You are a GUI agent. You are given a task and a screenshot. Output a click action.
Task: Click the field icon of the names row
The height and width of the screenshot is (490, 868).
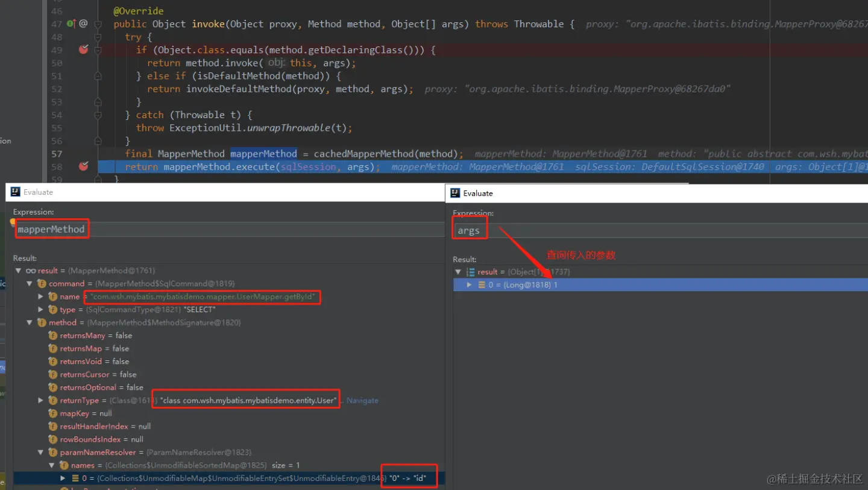[x=64, y=465]
